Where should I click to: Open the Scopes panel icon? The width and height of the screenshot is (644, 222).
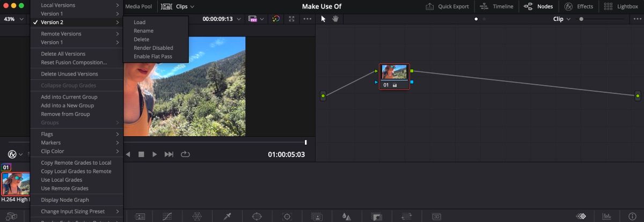(x=606, y=216)
